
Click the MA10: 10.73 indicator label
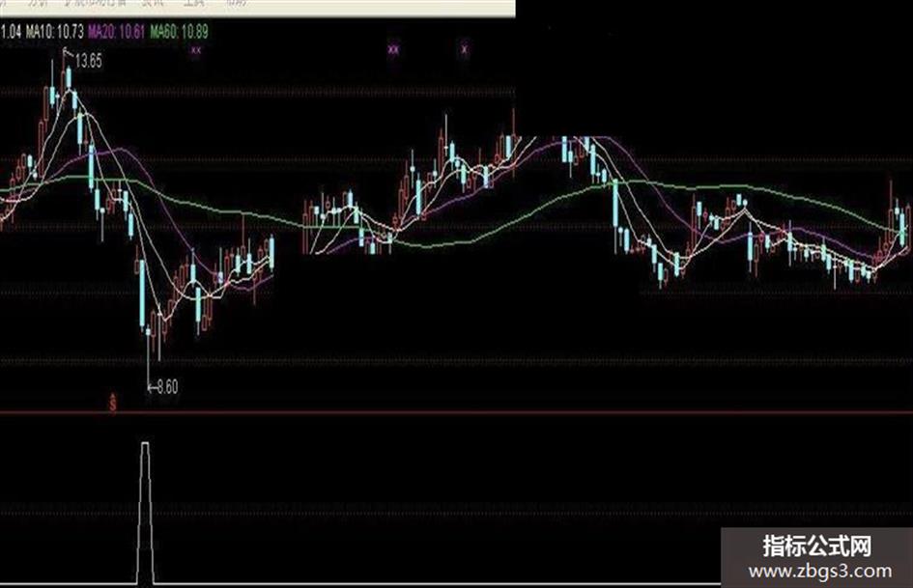(x=54, y=32)
